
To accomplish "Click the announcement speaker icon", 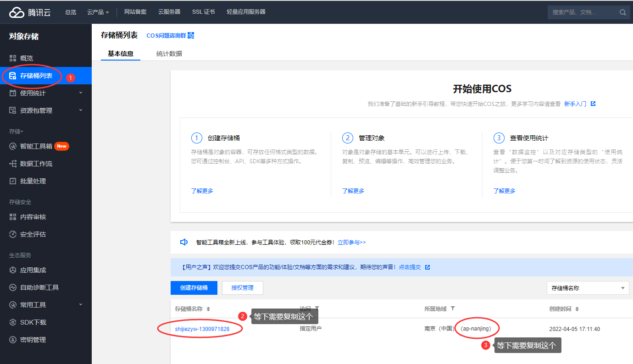I will [184, 242].
